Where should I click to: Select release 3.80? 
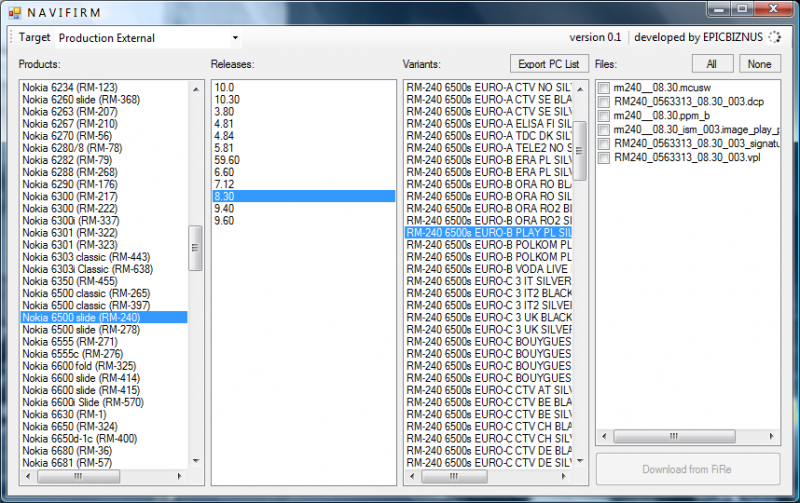point(304,112)
